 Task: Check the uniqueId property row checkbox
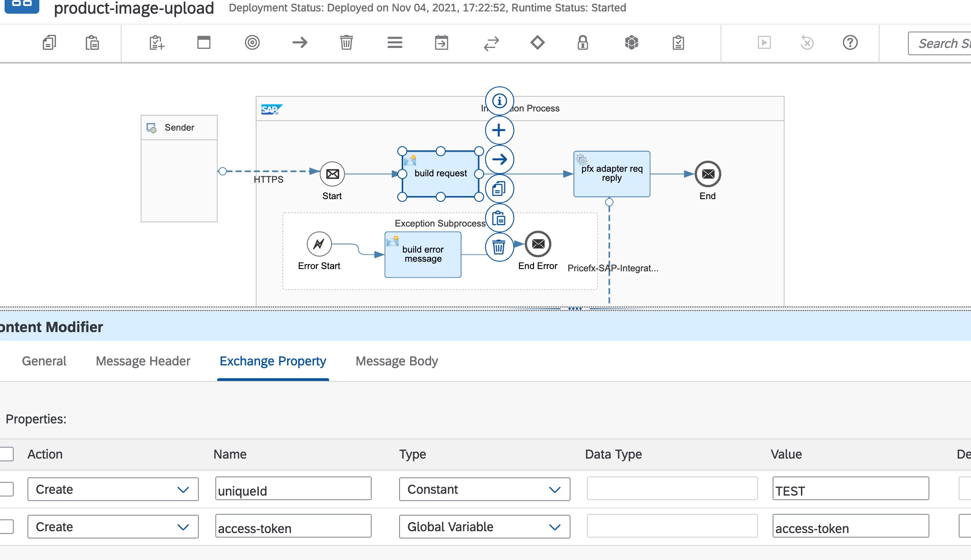pos(6,489)
